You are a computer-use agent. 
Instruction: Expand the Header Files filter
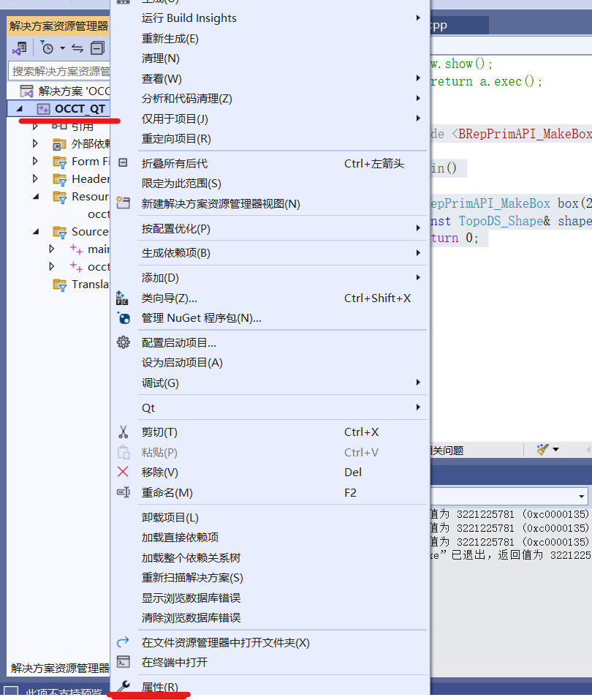[35, 179]
